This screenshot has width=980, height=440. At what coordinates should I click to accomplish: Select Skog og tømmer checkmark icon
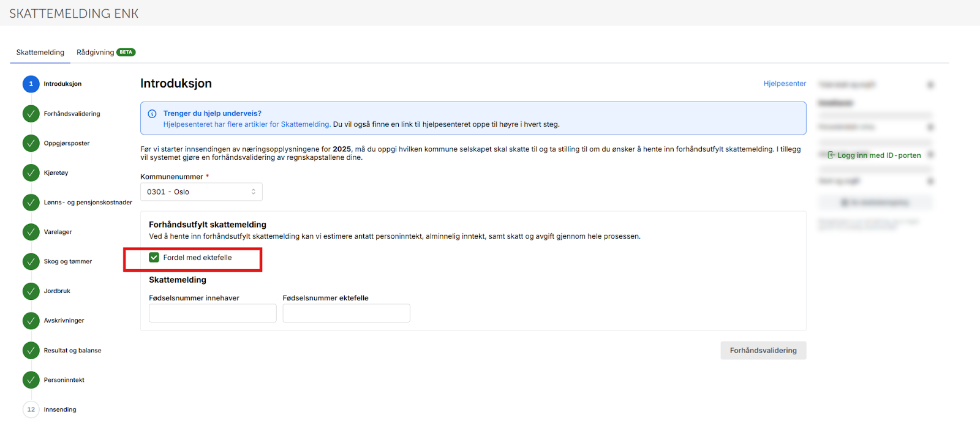pos(31,261)
